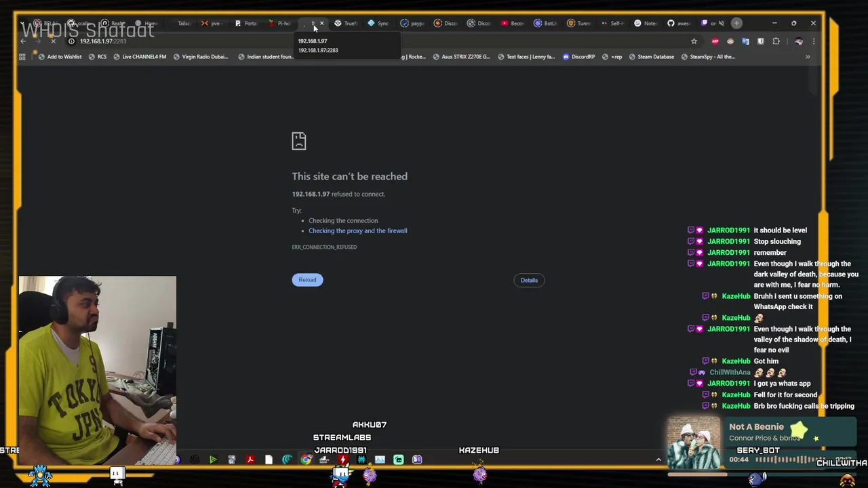The width and height of the screenshot is (868, 488).
Task: Open the 'Add to Wishlist' bookmark
Action: coord(60,57)
